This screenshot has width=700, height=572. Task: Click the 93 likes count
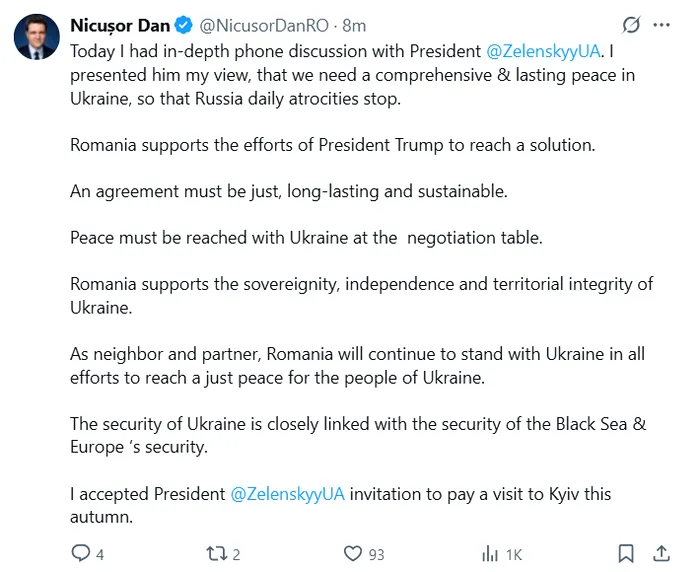coord(376,554)
